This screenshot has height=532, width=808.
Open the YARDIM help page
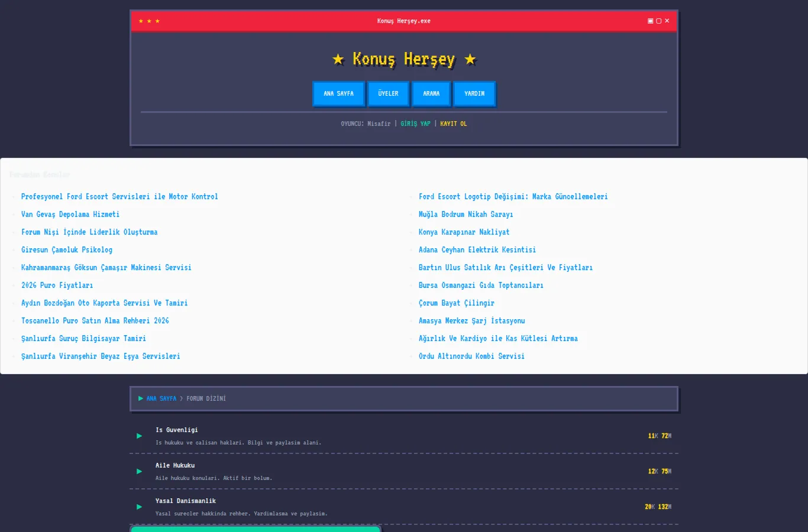pos(474,93)
